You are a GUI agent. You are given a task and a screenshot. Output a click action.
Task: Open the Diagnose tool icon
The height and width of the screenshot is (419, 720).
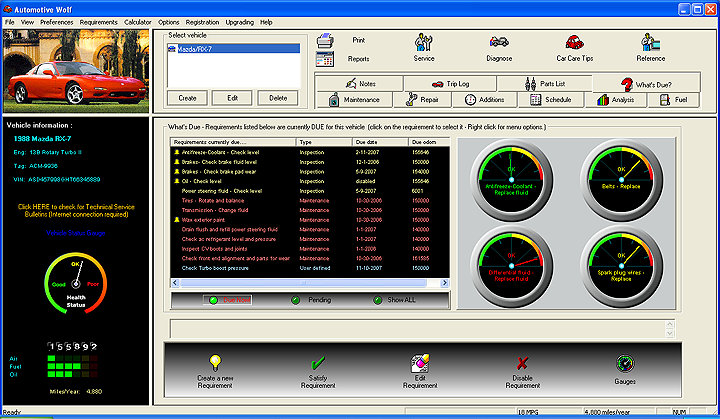click(x=499, y=42)
